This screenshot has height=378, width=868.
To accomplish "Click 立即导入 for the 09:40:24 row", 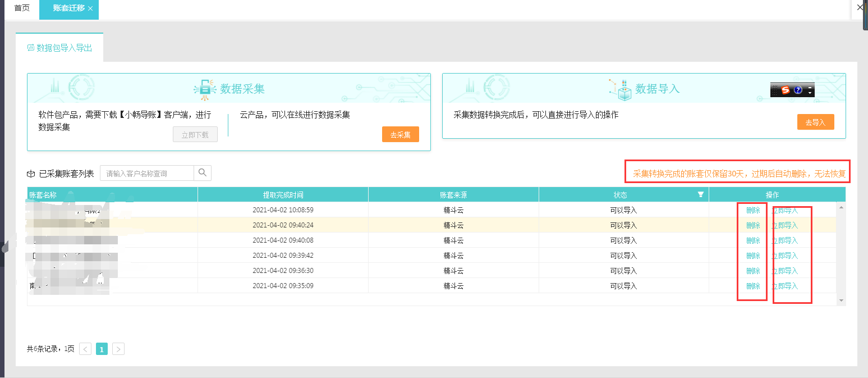I will [785, 225].
